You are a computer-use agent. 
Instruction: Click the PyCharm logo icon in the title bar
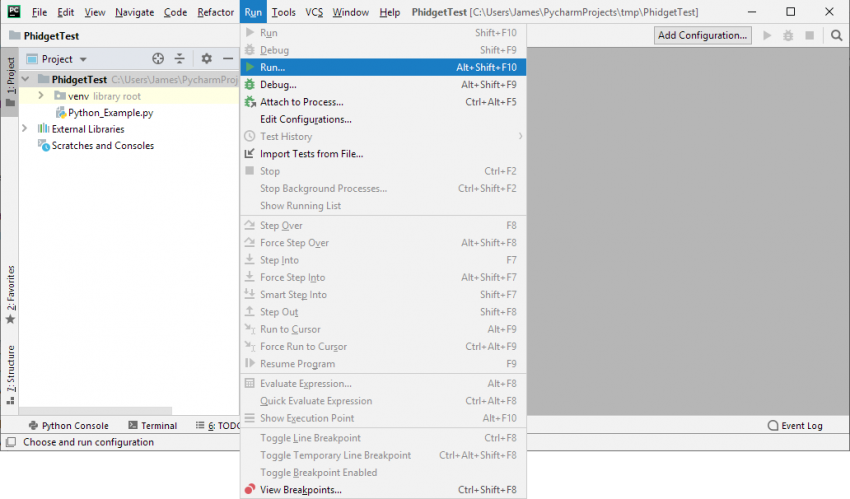[14, 11]
